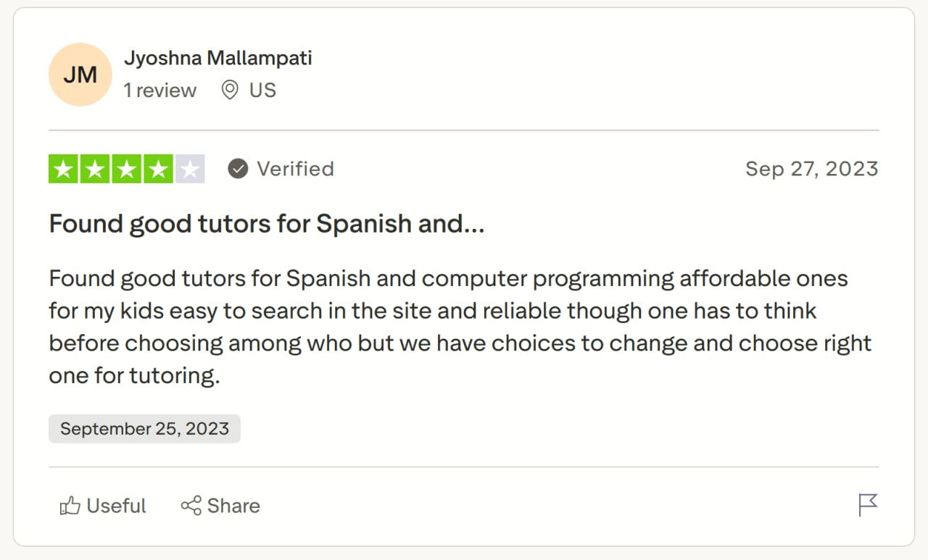Click the Sep 27, 2023 date

tap(812, 168)
